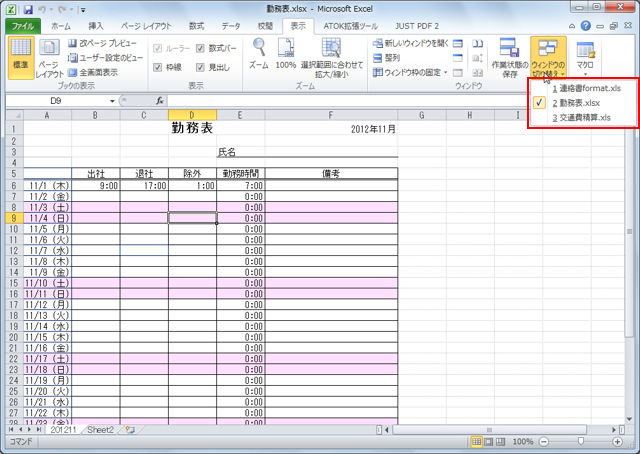Viewport: 640px width, 454px height.
Task: Click the 備考 header cell
Action: [x=331, y=174]
